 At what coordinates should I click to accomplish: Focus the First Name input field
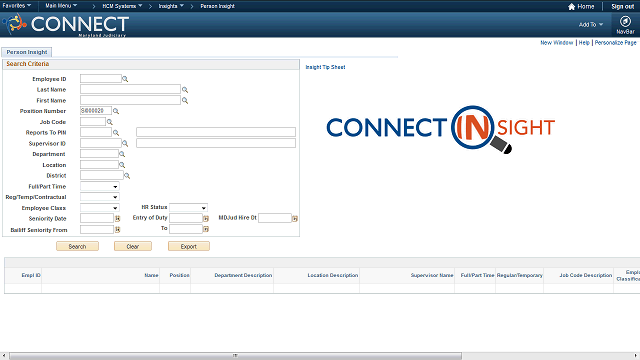[x=130, y=100]
